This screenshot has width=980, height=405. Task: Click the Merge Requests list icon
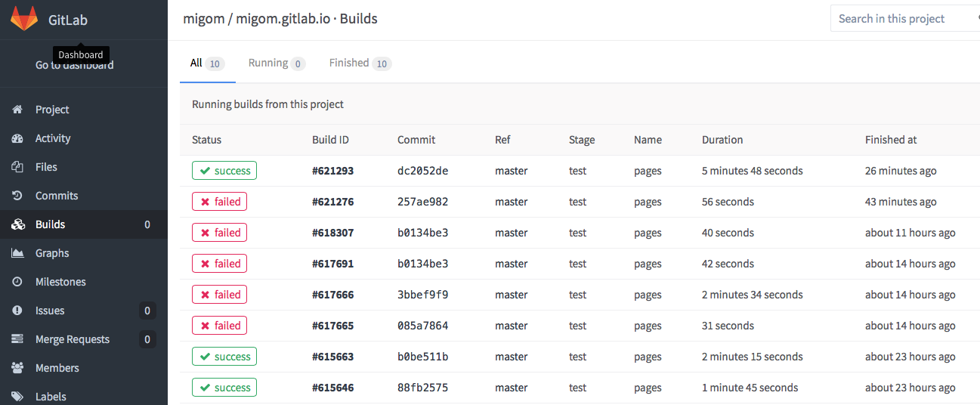point(17,339)
